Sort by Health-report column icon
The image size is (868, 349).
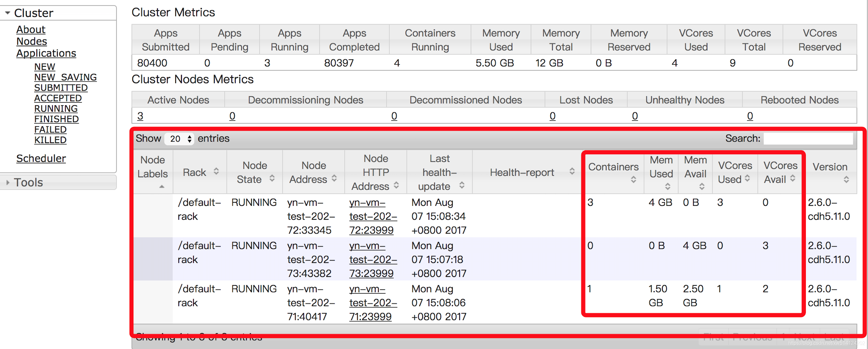pos(572,172)
